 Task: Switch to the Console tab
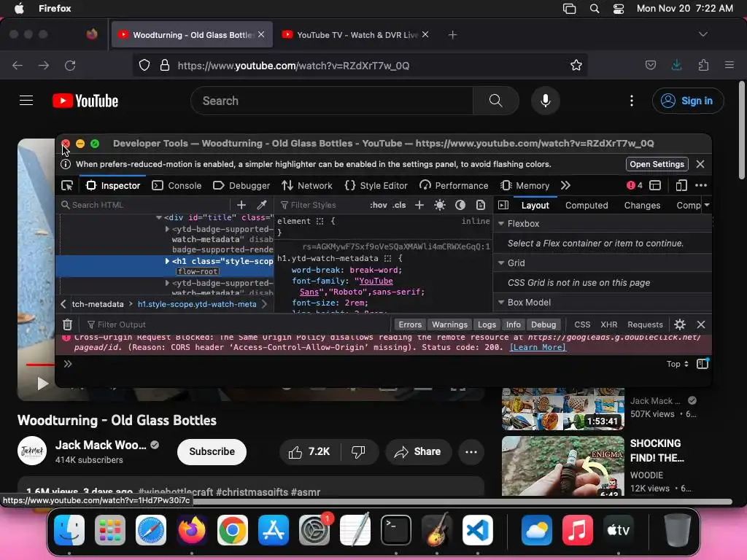point(177,186)
